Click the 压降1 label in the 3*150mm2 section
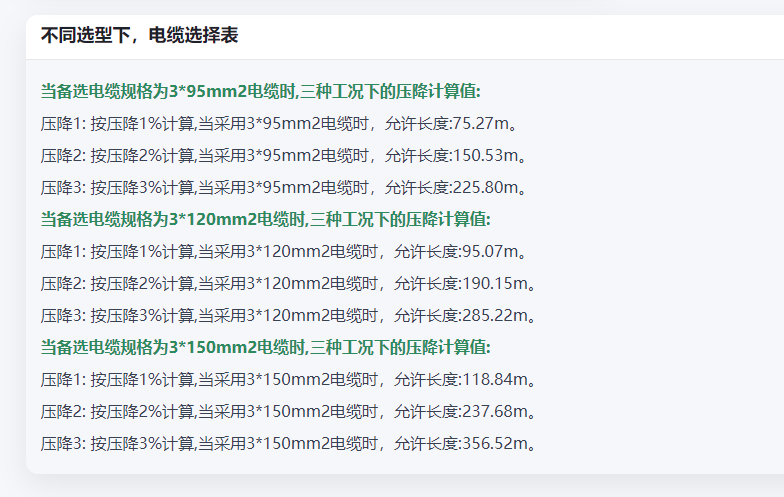 62,380
